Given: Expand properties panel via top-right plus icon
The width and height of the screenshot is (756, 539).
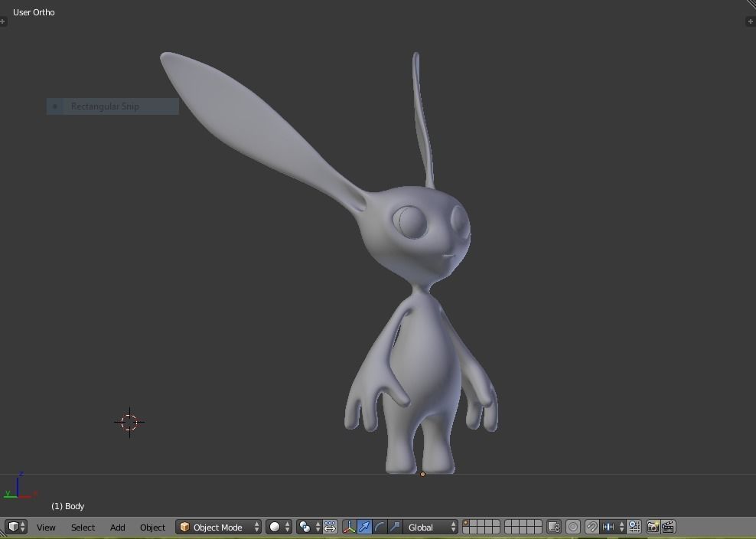Looking at the screenshot, I should [751, 21].
